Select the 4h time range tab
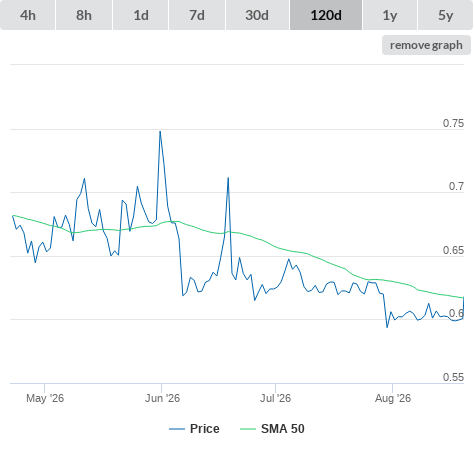The width and height of the screenshot is (474, 455). (28, 15)
